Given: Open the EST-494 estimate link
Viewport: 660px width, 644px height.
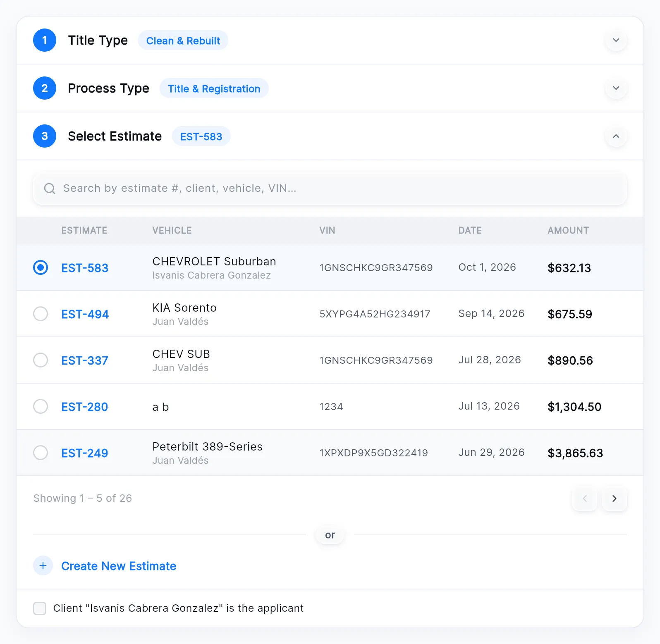Looking at the screenshot, I should coord(85,314).
